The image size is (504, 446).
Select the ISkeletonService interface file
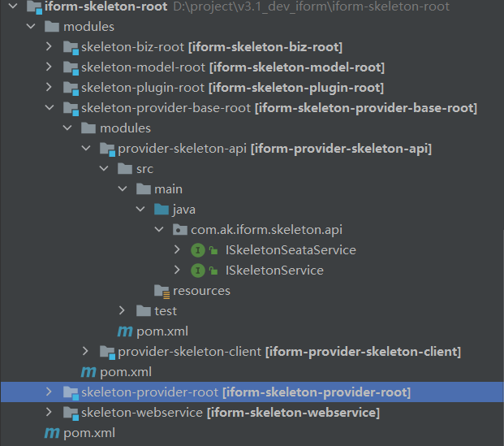pos(274,271)
